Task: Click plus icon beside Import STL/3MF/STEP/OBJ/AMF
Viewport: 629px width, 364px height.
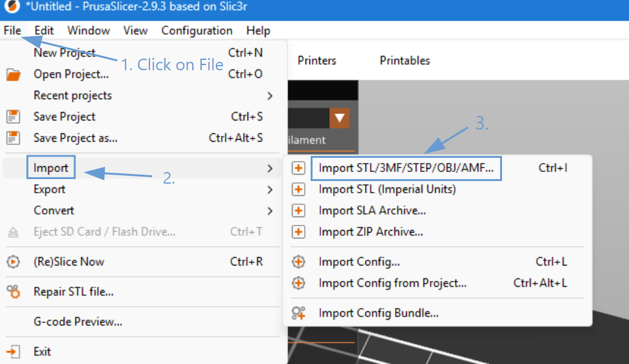Action: (x=298, y=168)
